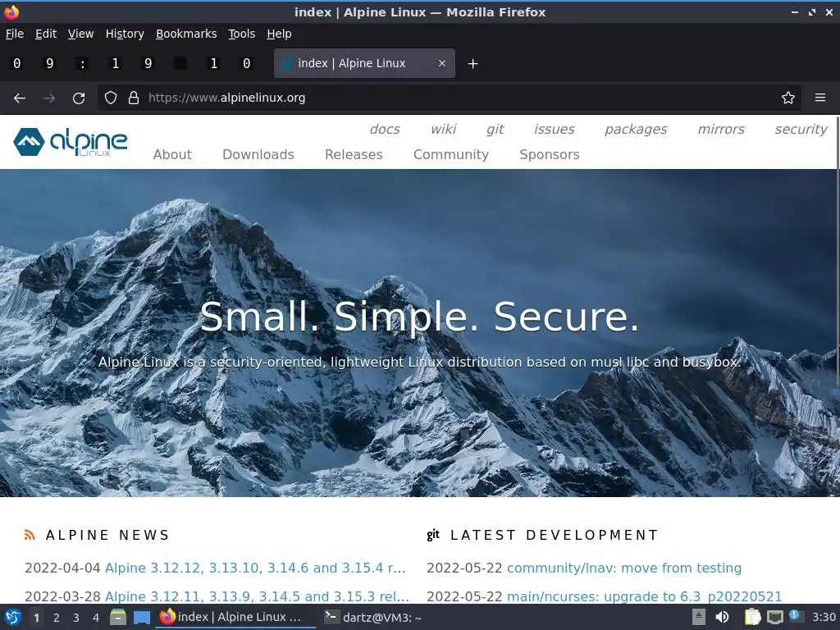The image size is (840, 630).
Task: Open the View menu
Action: click(80, 34)
